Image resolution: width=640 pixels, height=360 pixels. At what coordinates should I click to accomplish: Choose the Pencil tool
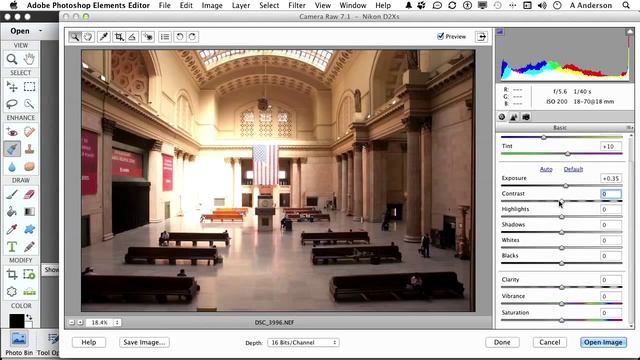pyautogui.click(x=29, y=247)
